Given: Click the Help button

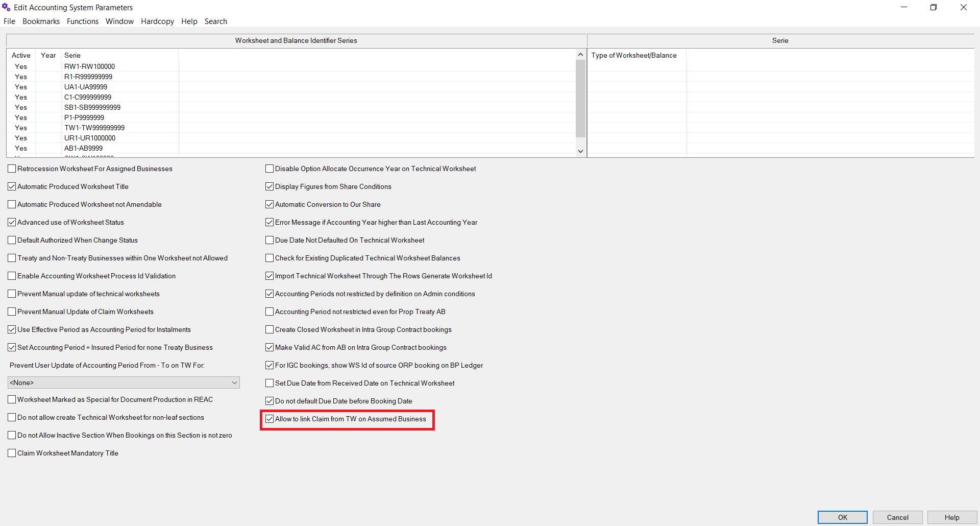Looking at the screenshot, I should (951, 517).
